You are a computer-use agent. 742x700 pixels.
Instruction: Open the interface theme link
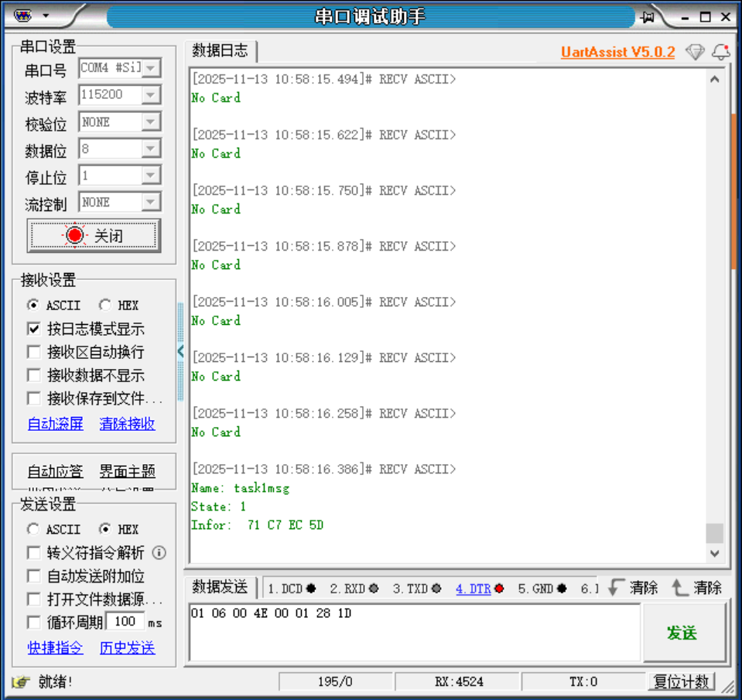(128, 471)
